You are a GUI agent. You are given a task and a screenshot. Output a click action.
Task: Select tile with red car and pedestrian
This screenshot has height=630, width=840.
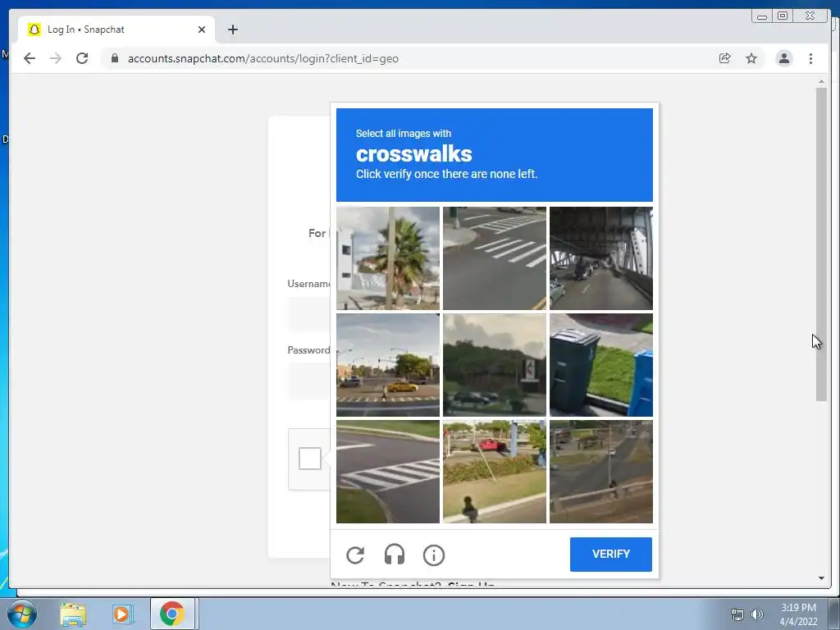[495, 472]
